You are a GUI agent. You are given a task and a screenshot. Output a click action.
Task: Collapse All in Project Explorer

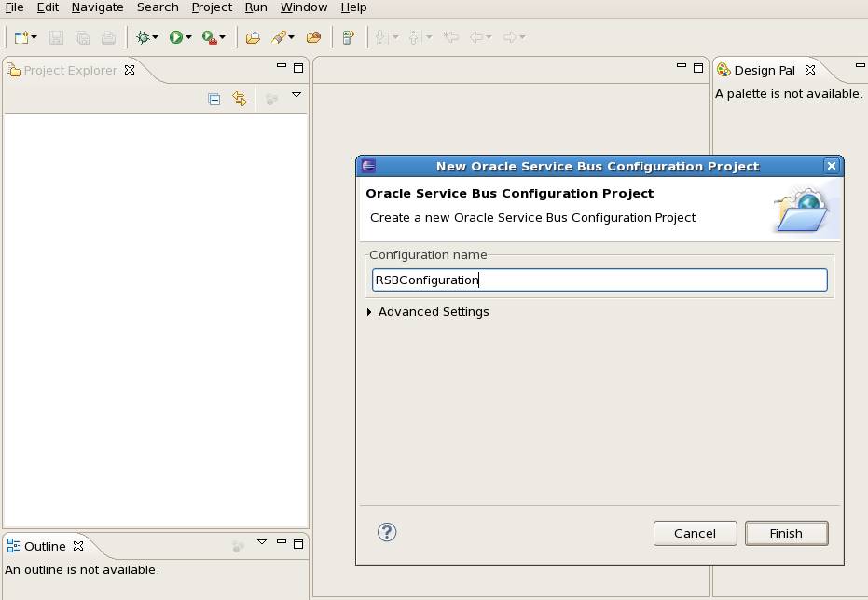[x=214, y=99]
